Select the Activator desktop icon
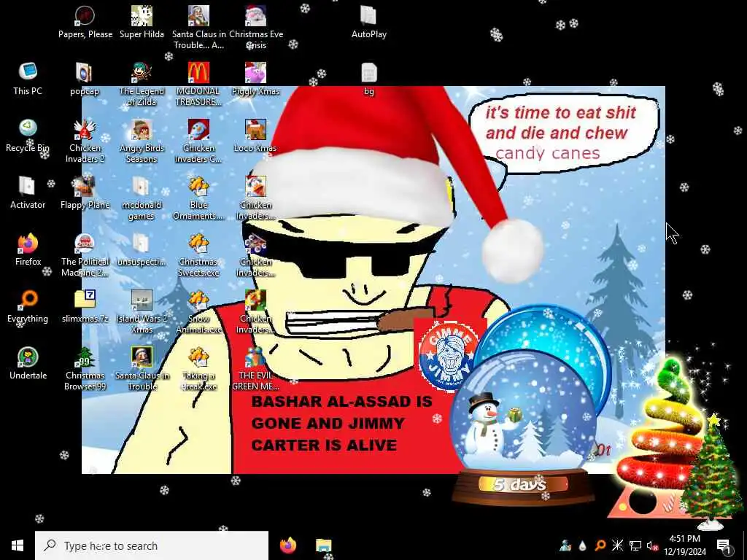Image resolution: width=747 pixels, height=560 pixels. point(28,192)
